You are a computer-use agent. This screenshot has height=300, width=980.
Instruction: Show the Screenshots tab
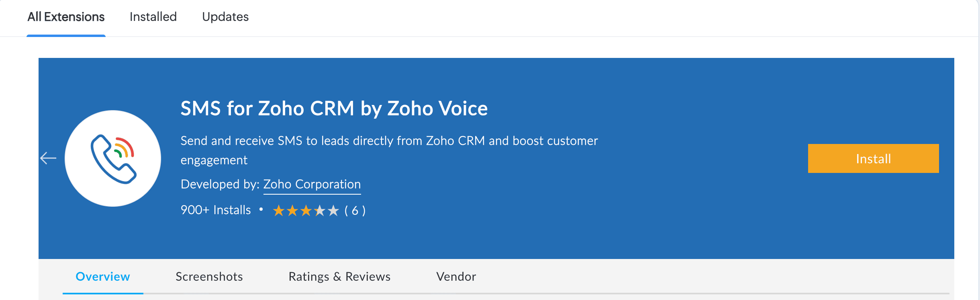tap(209, 277)
